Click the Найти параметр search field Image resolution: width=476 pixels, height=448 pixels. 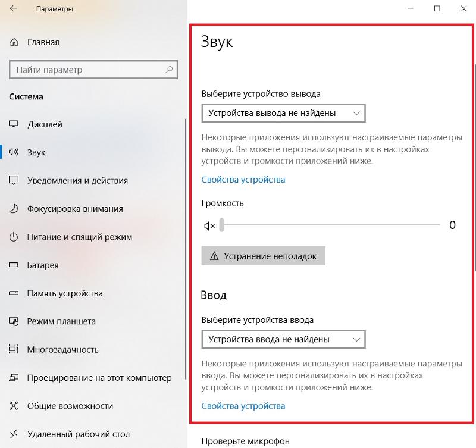(x=93, y=70)
